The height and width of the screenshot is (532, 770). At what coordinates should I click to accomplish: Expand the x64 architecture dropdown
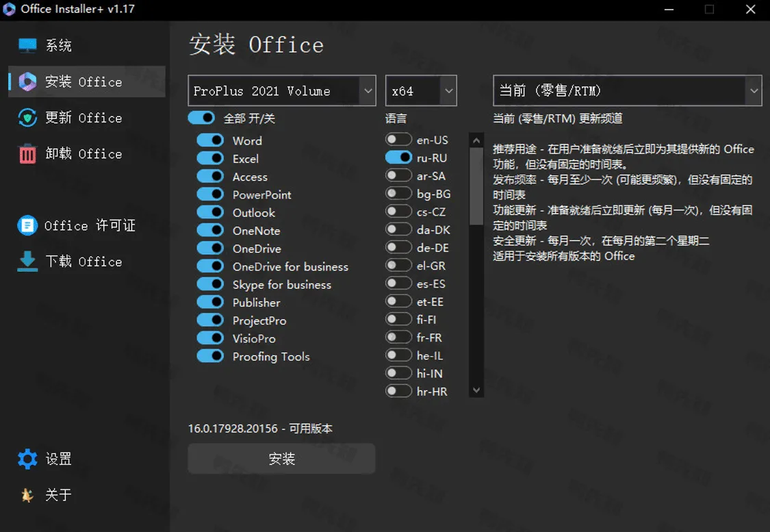420,90
